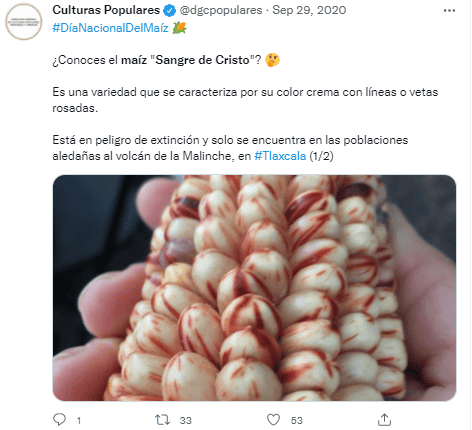Click the Culturas Populares profile avatar
Image resolution: width=472 pixels, height=430 pixels.
coord(24,22)
